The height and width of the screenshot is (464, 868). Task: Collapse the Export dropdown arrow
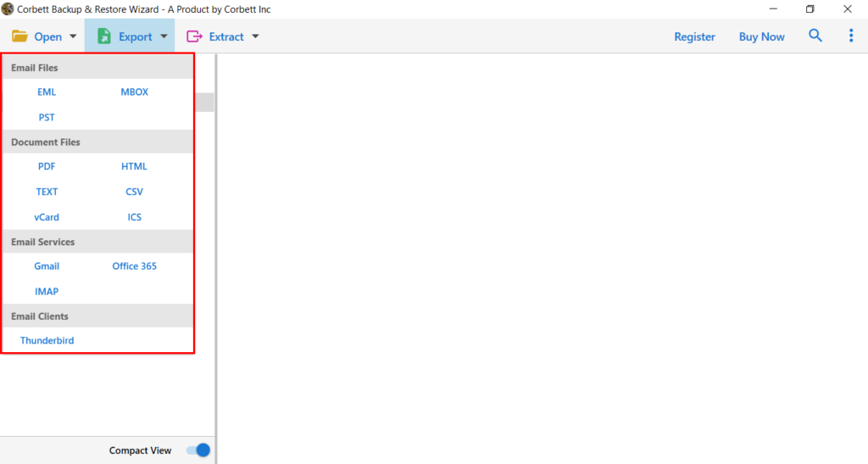164,36
